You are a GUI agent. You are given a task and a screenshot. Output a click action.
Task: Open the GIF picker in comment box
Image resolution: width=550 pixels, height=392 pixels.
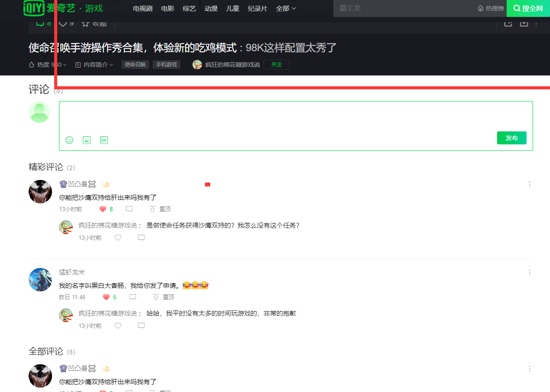click(x=104, y=140)
